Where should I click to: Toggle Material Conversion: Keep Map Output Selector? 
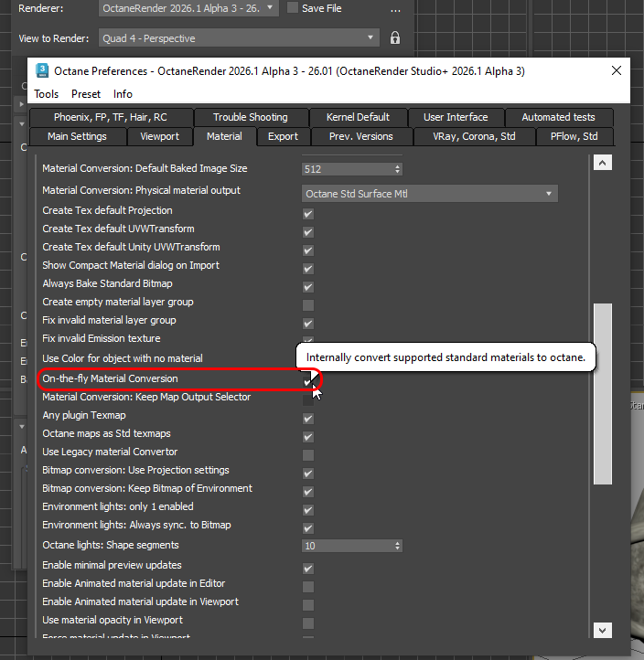click(x=308, y=400)
